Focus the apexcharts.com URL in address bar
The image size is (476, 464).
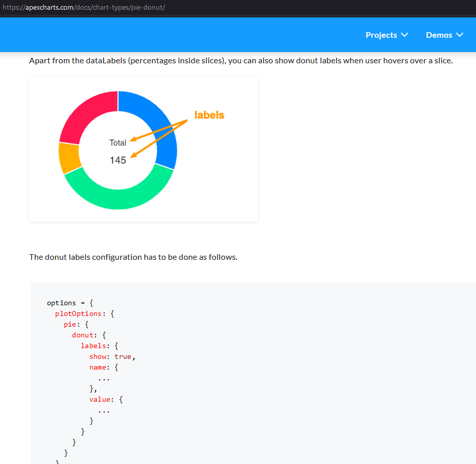point(83,8)
